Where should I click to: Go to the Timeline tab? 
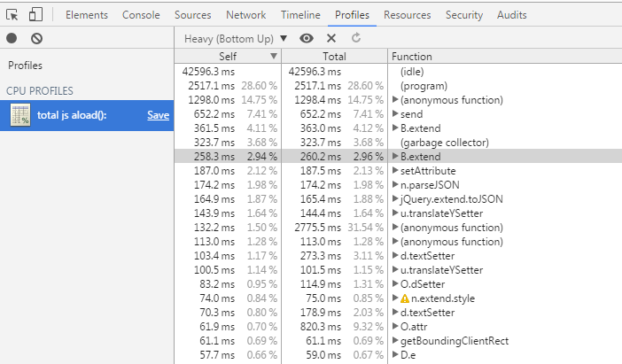(x=300, y=15)
